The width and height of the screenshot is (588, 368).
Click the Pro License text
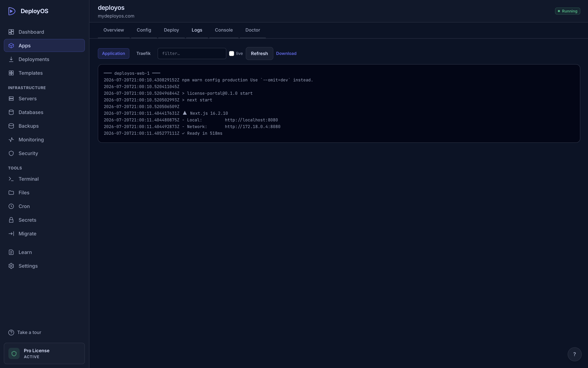[36, 350]
